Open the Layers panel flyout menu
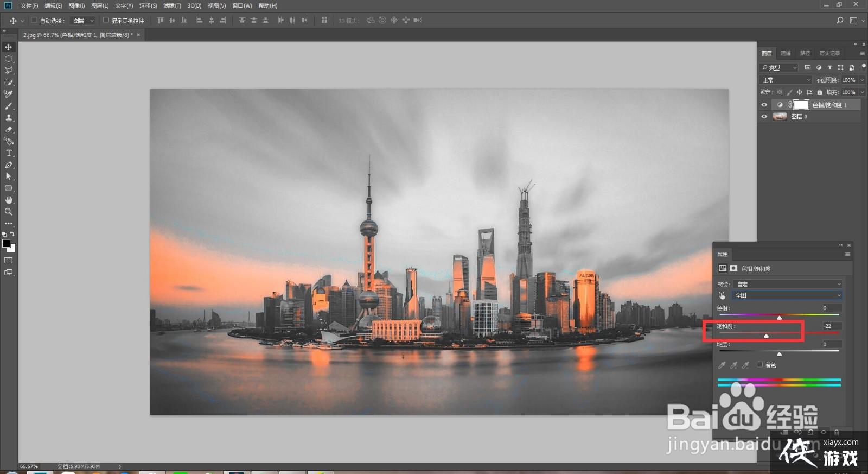The width and height of the screenshot is (868, 474). pyautogui.click(x=862, y=53)
